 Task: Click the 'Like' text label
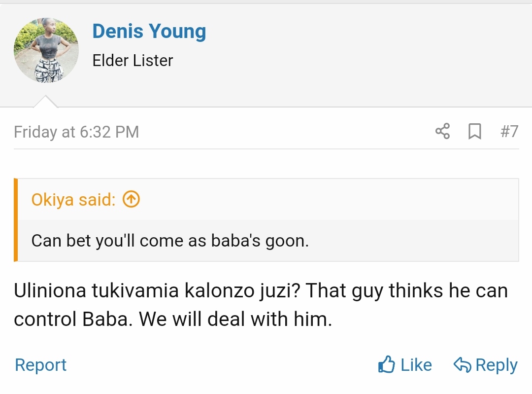416,365
